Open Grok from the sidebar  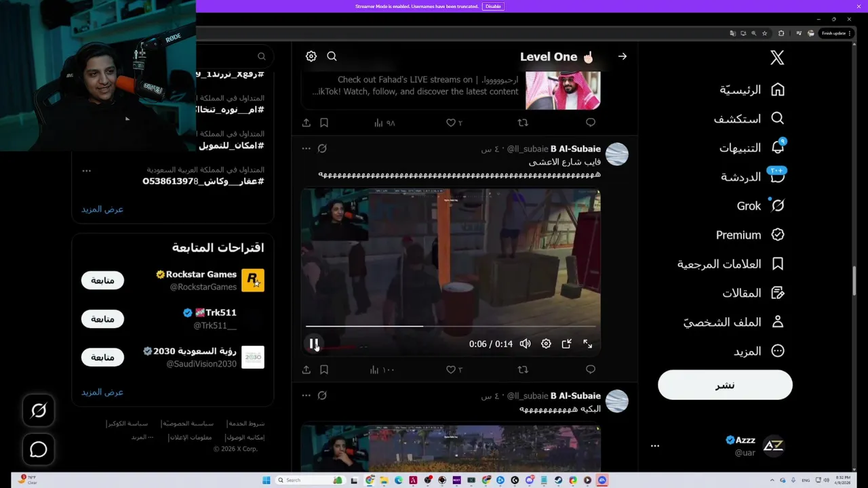point(761,205)
